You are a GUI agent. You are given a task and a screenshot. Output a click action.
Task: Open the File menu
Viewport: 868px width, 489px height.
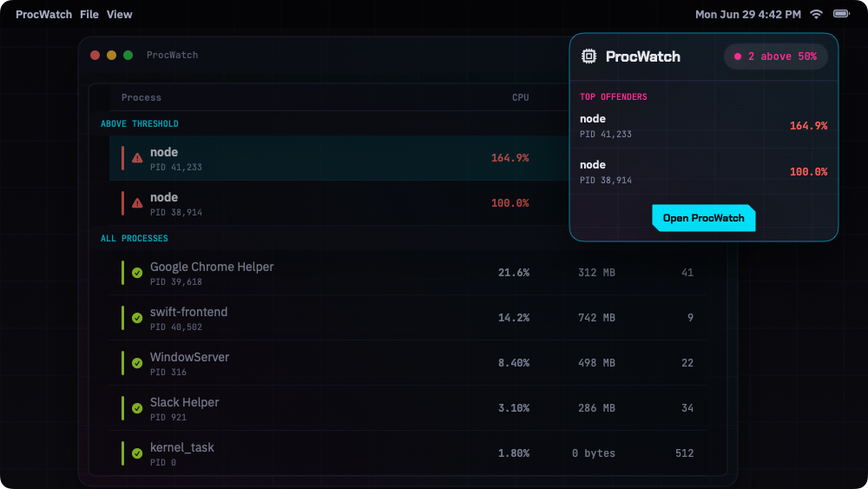[x=89, y=15]
